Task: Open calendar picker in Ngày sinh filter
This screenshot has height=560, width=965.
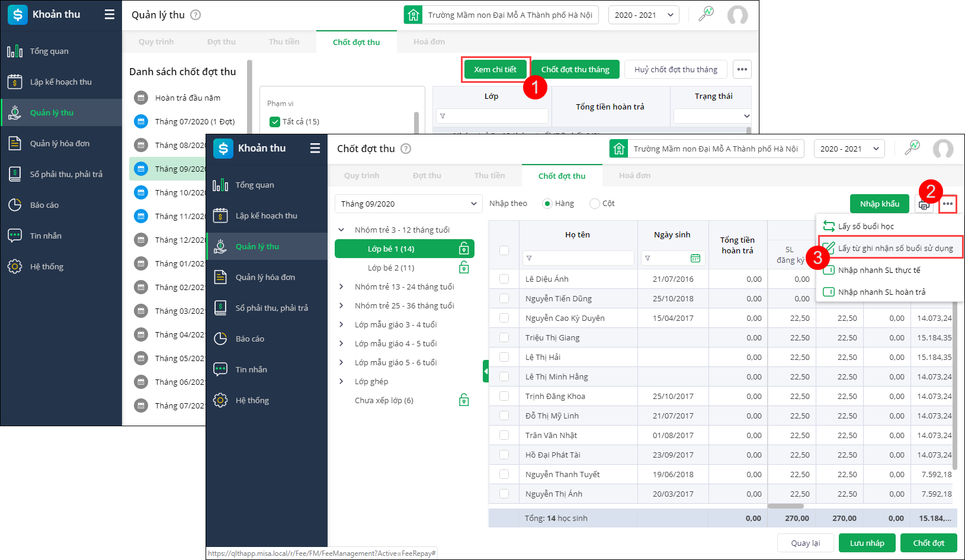Action: click(695, 258)
